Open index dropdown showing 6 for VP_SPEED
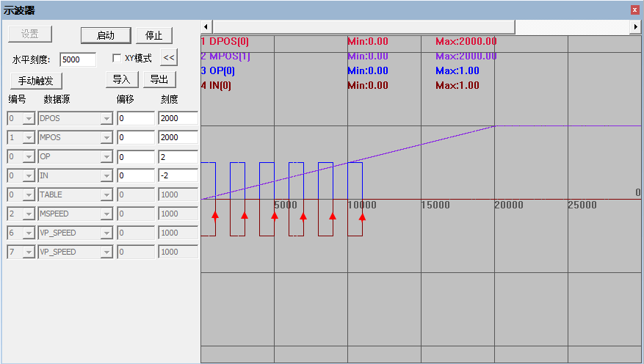Viewport: 644px width, 364px height. (29, 233)
